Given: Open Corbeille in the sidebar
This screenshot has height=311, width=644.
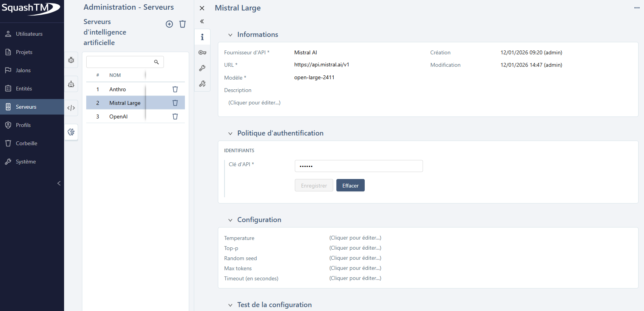Looking at the screenshot, I should click(x=32, y=143).
